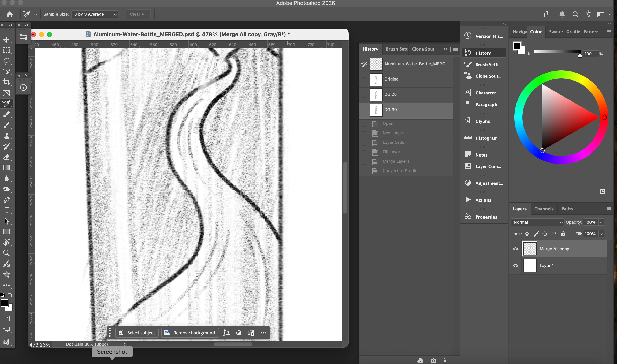Expand the Opacity value dropdown arrow
Viewport: 617px width, 364px height.
601,222
